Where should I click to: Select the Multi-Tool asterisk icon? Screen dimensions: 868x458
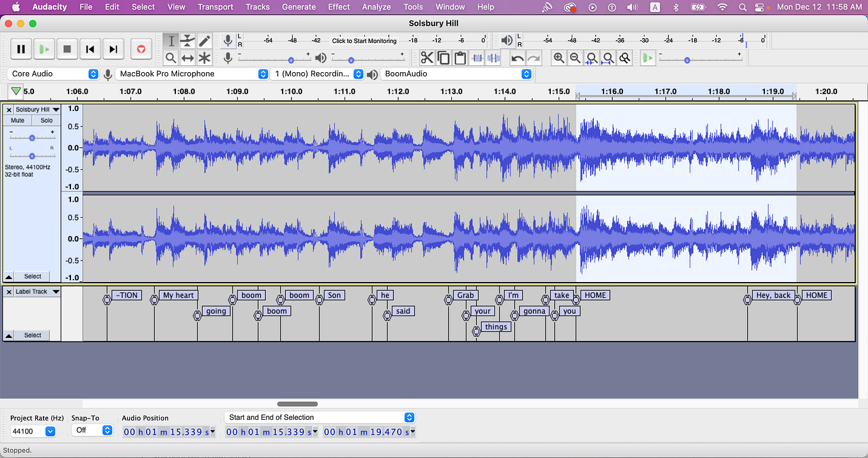(x=204, y=58)
